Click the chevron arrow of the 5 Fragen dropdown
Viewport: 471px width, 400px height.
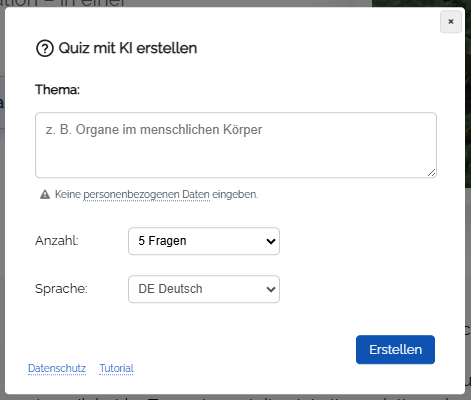[x=271, y=241]
